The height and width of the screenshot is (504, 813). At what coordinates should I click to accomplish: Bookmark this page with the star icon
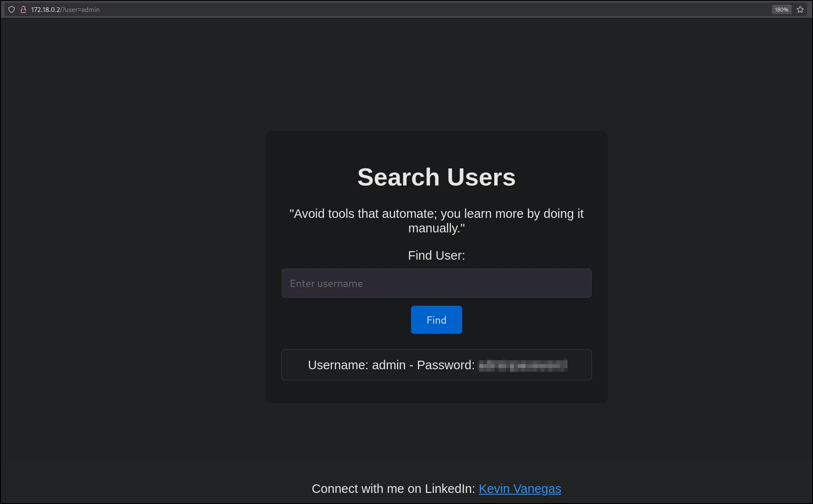800,9
